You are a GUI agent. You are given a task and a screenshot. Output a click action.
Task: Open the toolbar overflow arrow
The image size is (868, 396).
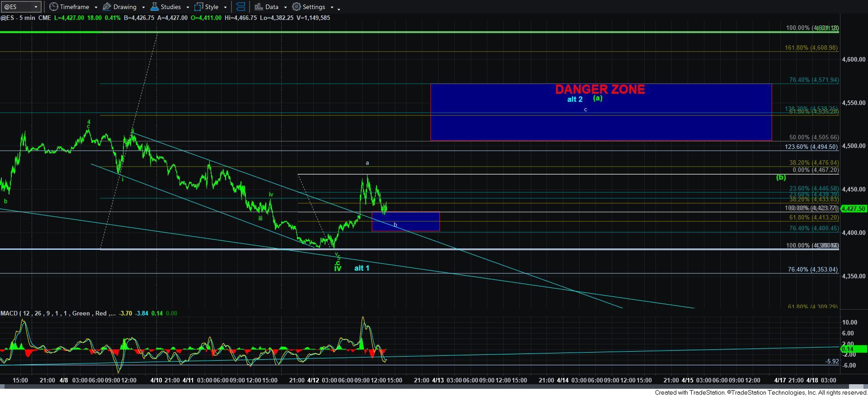(x=339, y=9)
